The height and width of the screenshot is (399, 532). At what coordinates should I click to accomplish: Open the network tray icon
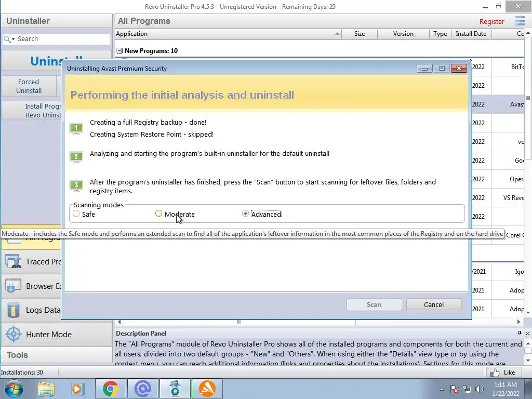coord(467,389)
